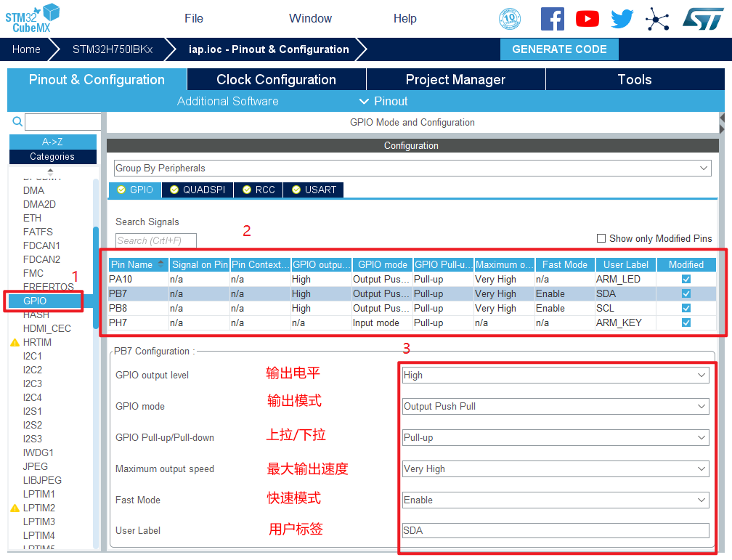Screen dimensions: 732x560
Task: Open the Facebook icon link
Action: pos(552,19)
